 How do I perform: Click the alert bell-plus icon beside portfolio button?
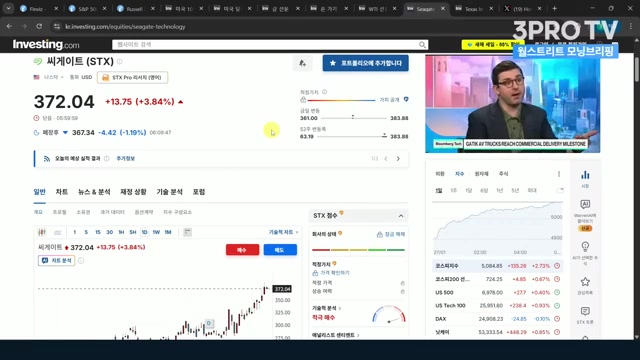[302, 63]
